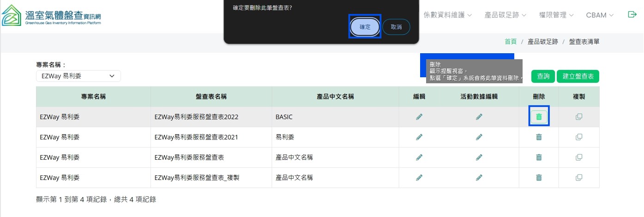Delete the EZWay易利委服務盤查表2022 row via trash icon
This screenshot has height=217, width=644.
tap(539, 117)
